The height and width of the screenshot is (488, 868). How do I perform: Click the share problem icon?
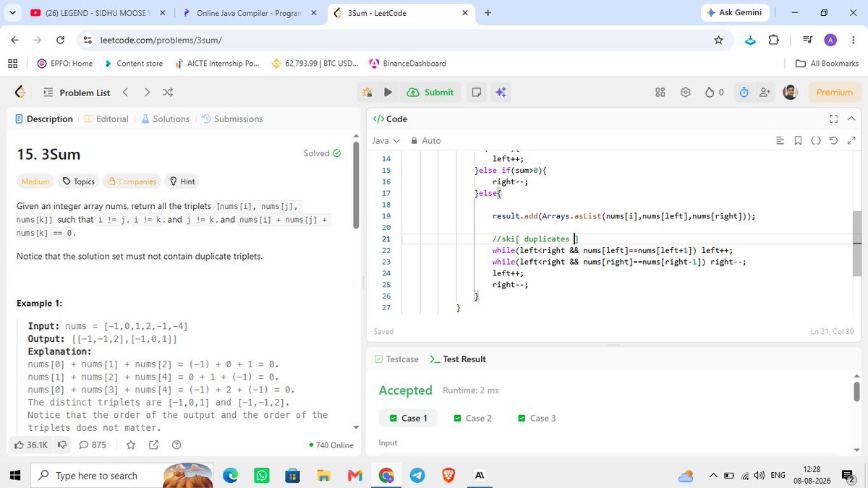pos(153,445)
